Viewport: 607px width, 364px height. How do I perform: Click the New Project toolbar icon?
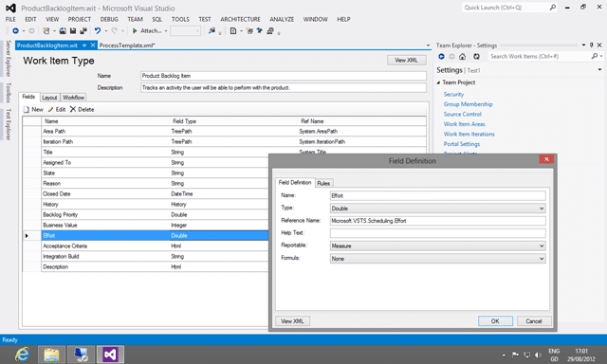pyautogui.click(x=46, y=31)
